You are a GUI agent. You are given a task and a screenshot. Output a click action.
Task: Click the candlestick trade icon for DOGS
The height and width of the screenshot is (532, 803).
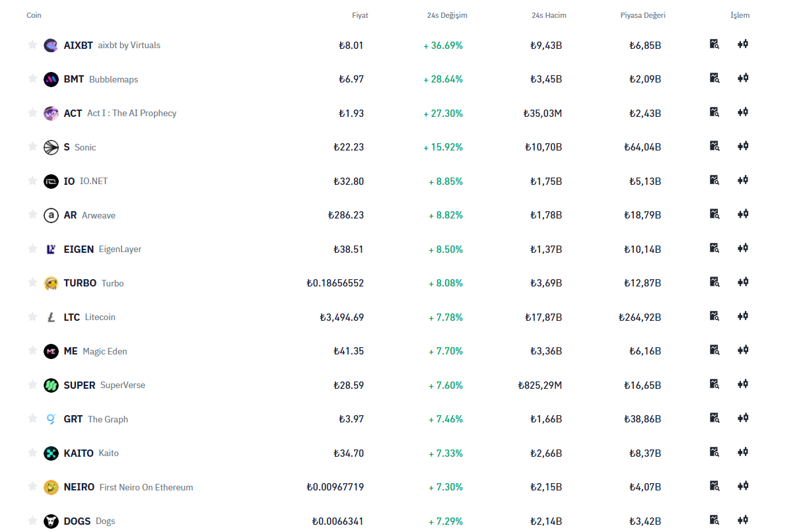coord(743,520)
